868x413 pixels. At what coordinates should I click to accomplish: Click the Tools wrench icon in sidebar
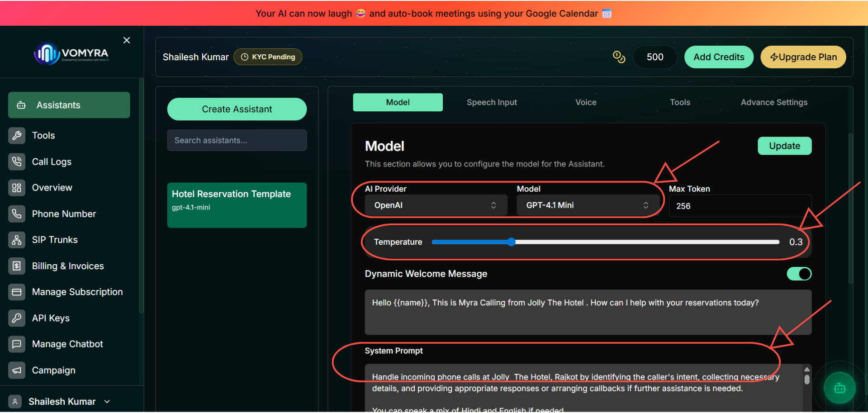[x=17, y=135]
